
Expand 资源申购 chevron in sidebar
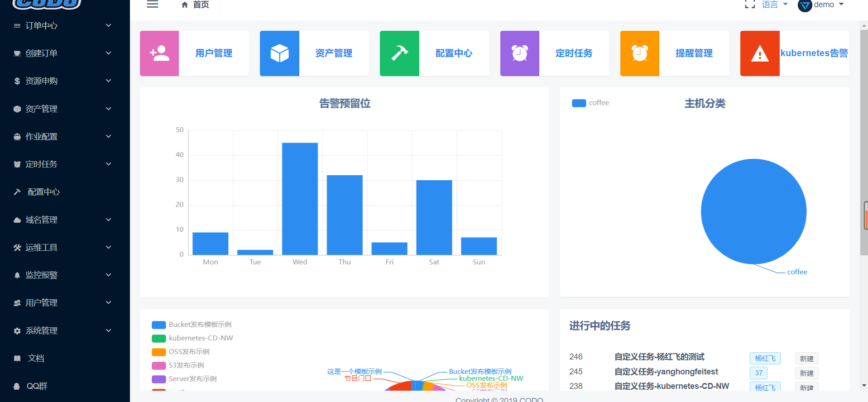click(109, 81)
